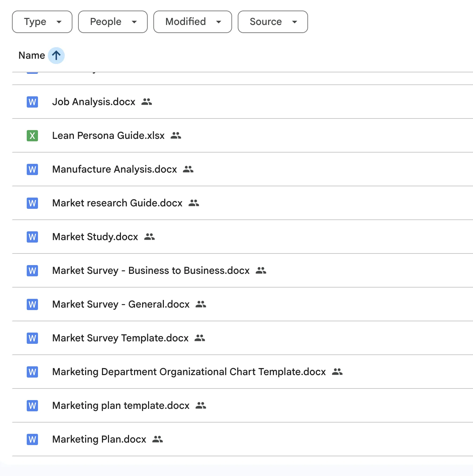Click the shared icon beside Market Survey Template.docx
The height and width of the screenshot is (476, 473).
[x=200, y=338]
